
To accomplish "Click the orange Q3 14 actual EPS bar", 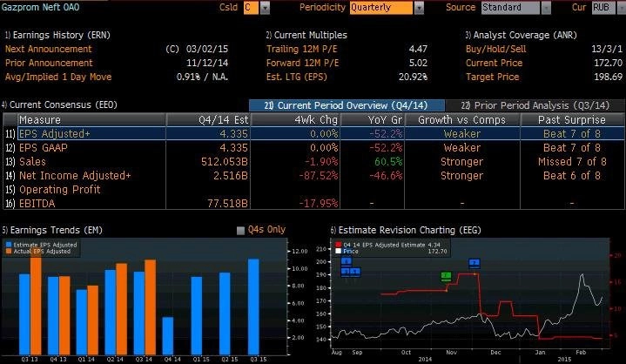I will pyautogui.click(x=150, y=307).
